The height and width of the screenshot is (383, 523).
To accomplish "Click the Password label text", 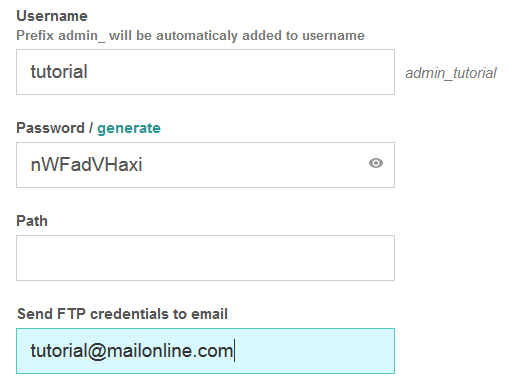I will [50, 128].
